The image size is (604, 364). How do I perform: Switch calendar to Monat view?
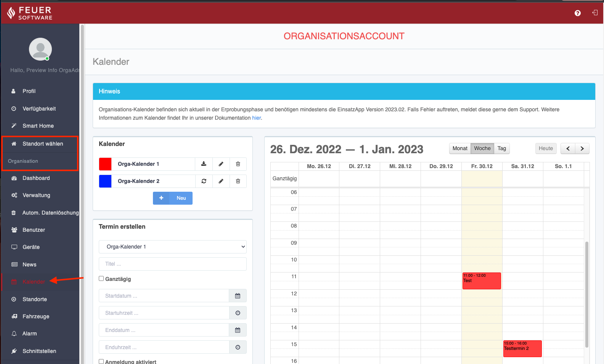460,149
